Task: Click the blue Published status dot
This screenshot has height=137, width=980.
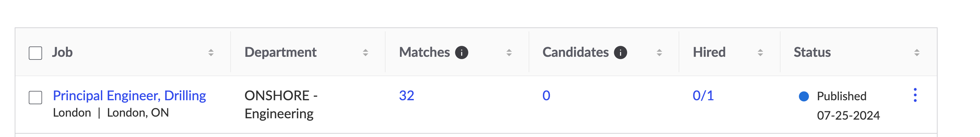Action: [x=804, y=97]
